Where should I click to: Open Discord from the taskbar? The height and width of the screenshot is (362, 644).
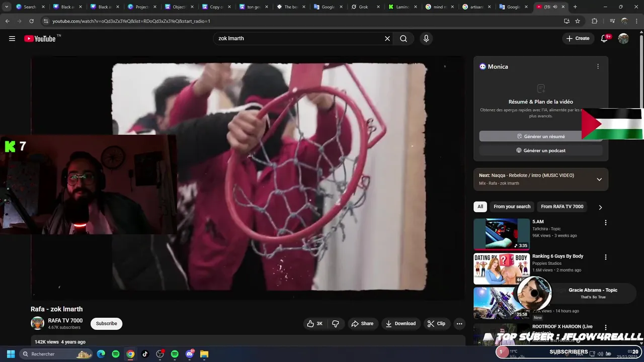190,354
